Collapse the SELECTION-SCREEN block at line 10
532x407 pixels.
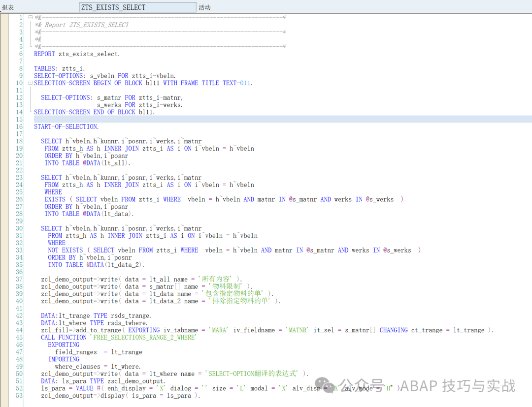[x=31, y=83]
